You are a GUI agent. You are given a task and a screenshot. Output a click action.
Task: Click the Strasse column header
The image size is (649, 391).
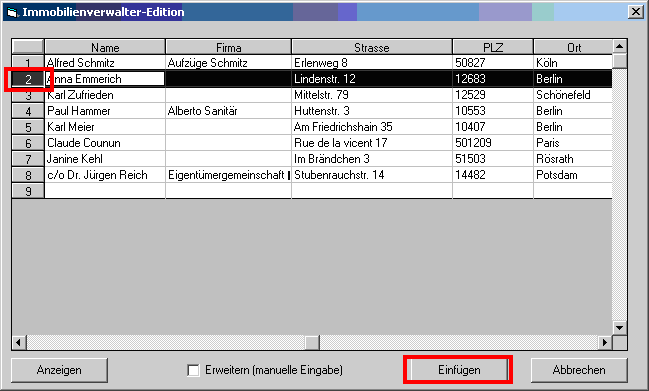372,47
